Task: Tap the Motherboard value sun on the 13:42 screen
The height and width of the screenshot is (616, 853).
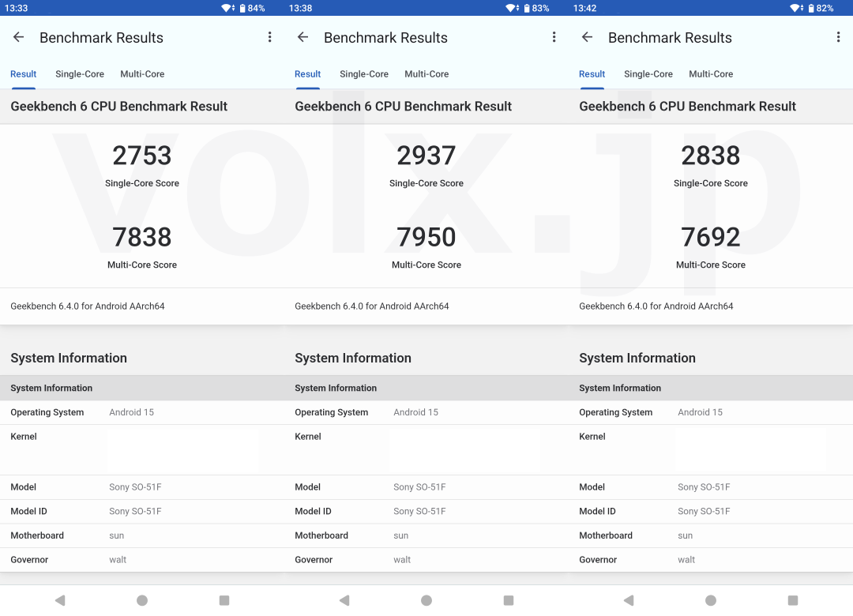Action: pyautogui.click(x=686, y=535)
